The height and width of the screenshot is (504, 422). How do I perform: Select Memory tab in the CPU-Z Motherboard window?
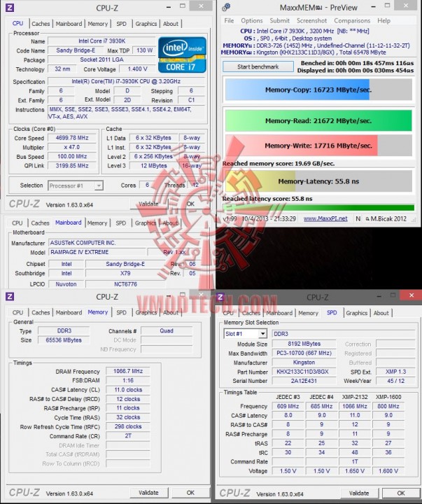point(97,223)
